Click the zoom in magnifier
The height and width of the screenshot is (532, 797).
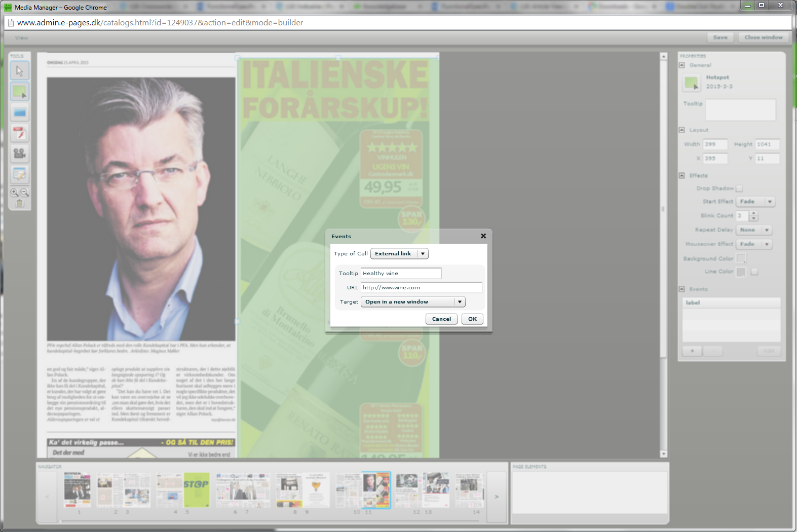pyautogui.click(x=15, y=193)
